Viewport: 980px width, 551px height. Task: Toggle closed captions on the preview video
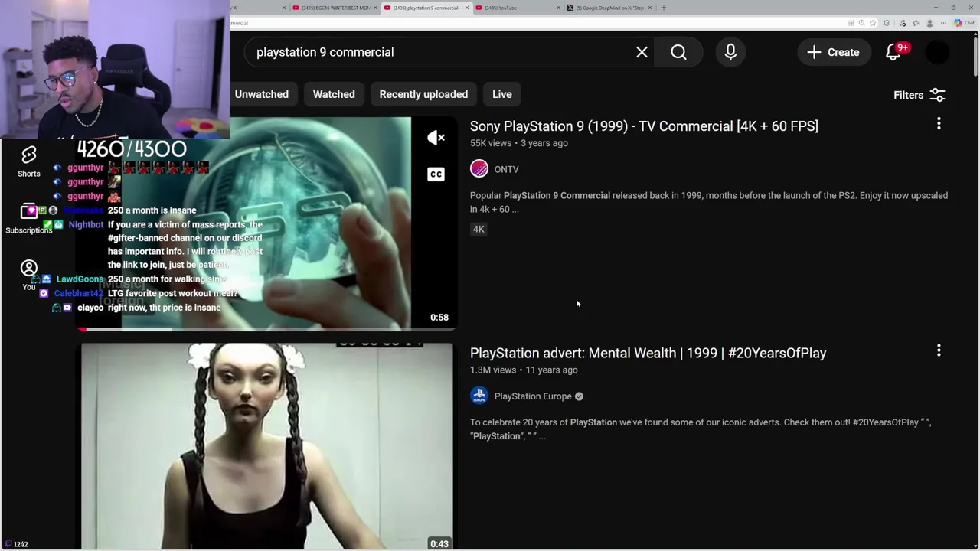pos(436,174)
